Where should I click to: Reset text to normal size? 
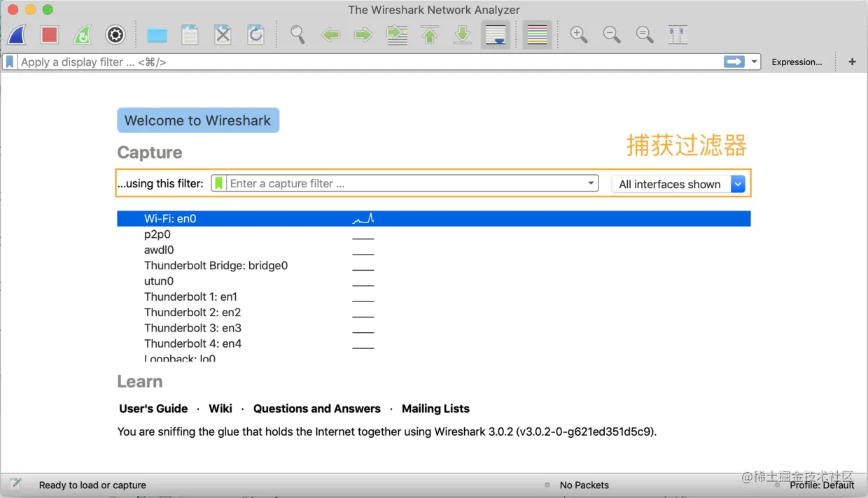(x=645, y=34)
